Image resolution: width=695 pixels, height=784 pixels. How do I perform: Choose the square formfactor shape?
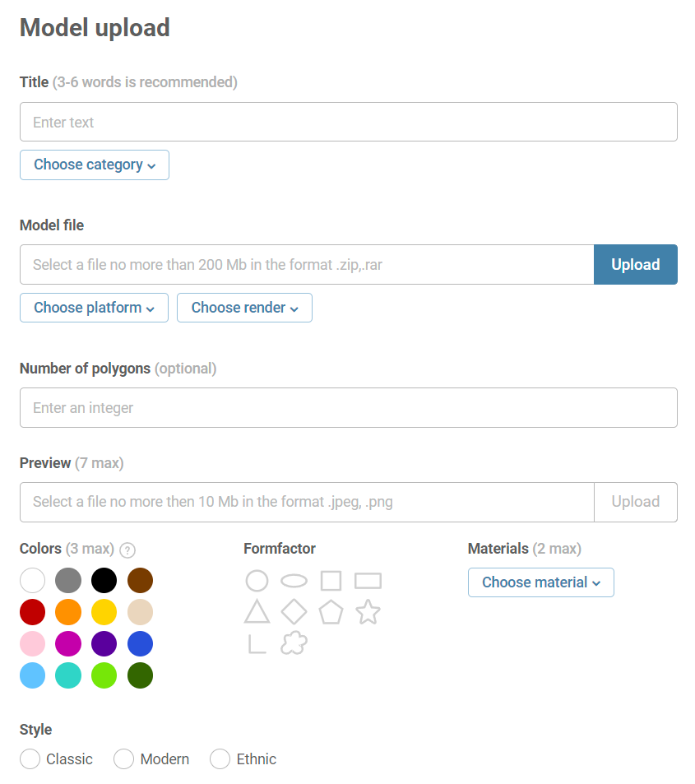331,581
